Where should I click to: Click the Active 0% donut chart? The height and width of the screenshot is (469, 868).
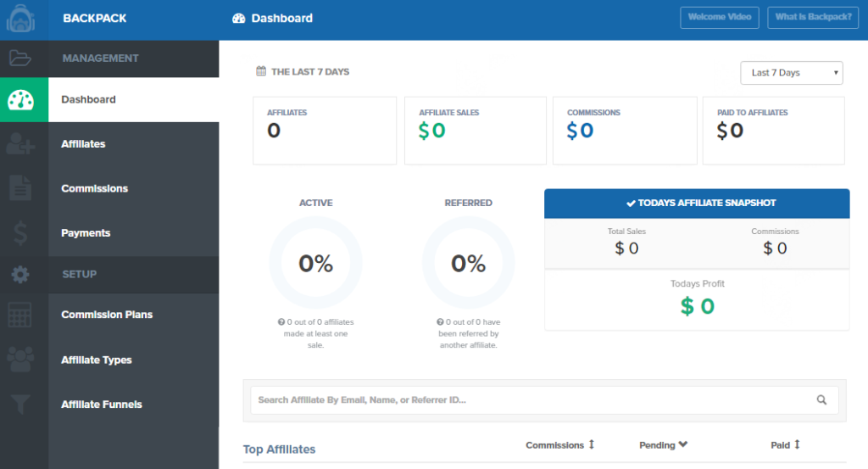click(315, 262)
